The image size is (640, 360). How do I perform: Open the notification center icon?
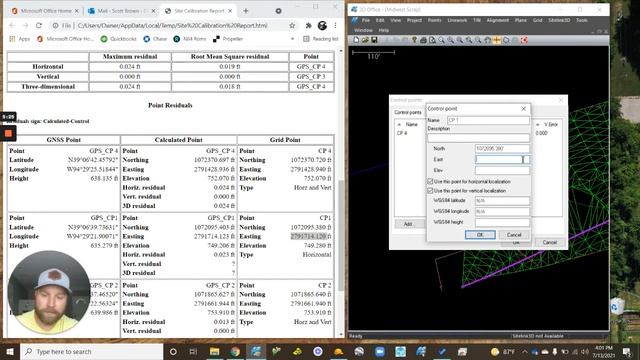pyautogui.click(x=627, y=351)
